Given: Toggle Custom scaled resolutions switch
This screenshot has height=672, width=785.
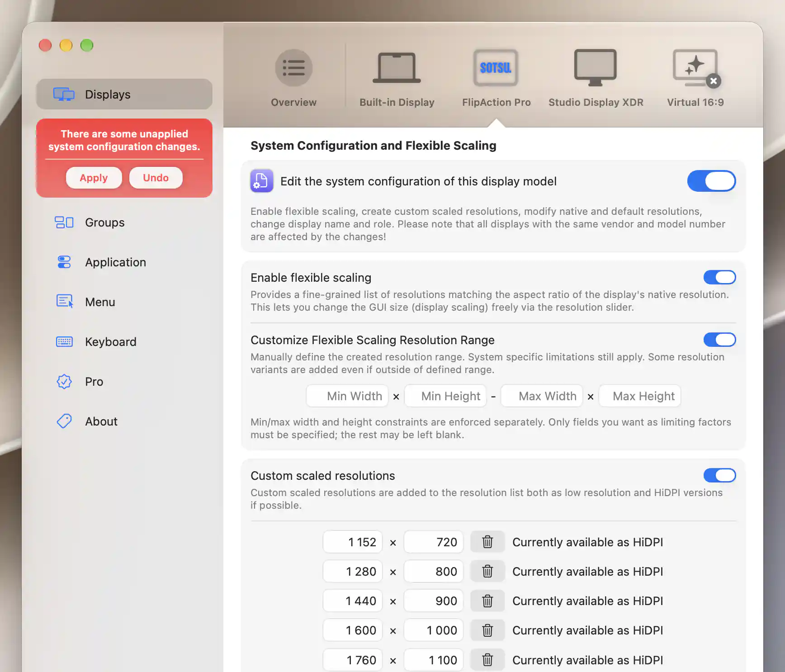Looking at the screenshot, I should [x=719, y=475].
